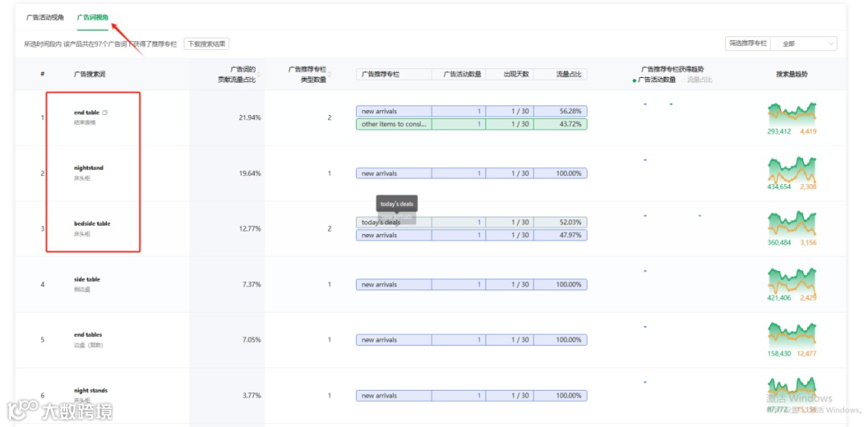
Task: Copy the 'end table' keyword via copy icon
Action: [105, 113]
